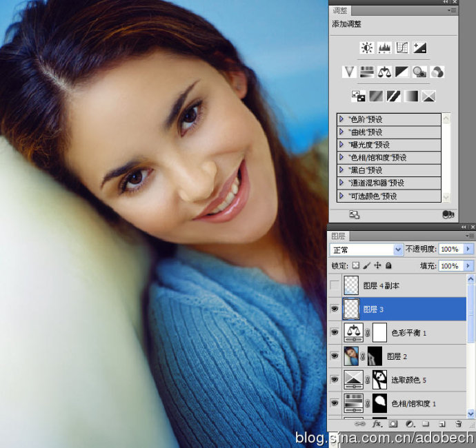Expand the "黑白" 预设 list
476x448 pixels.
pyautogui.click(x=341, y=170)
